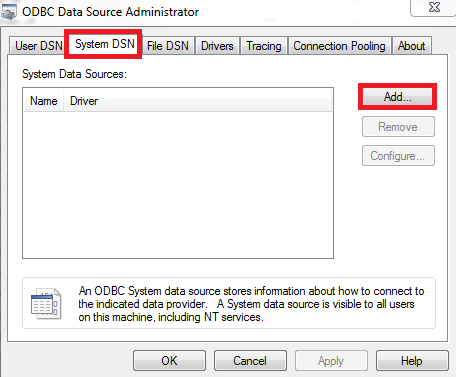456x377 pixels.
Task: Click the Add... button
Action: 398,97
